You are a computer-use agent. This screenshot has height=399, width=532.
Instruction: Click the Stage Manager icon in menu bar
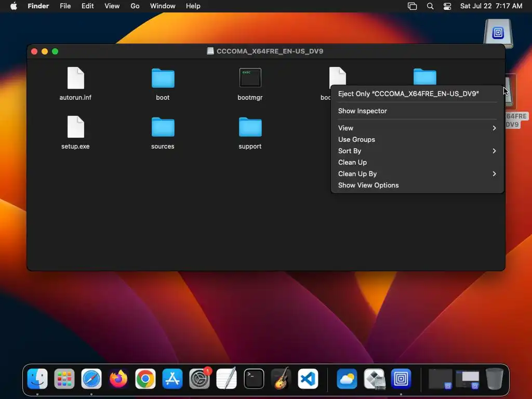(412, 6)
